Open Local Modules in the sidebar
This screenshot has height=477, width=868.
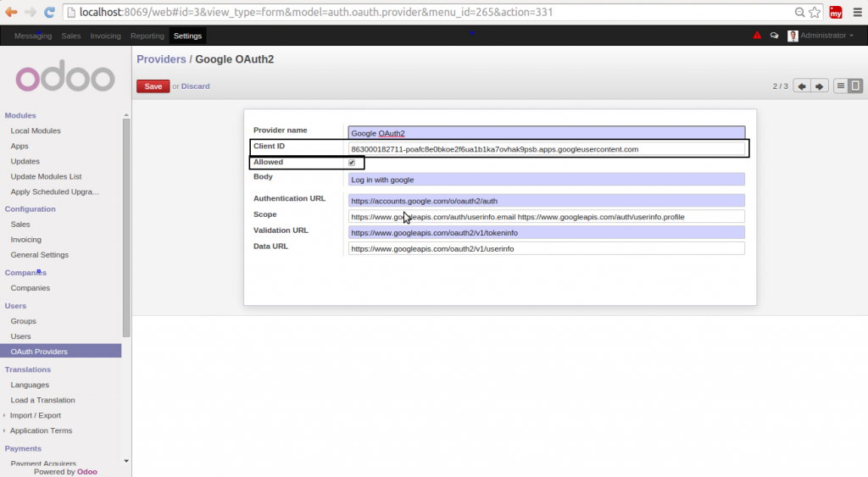click(36, 130)
